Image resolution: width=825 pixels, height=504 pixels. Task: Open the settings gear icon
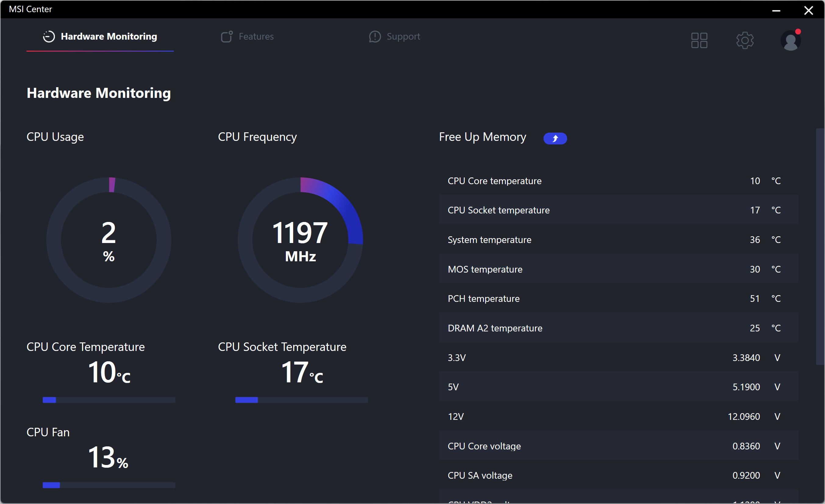pos(745,41)
